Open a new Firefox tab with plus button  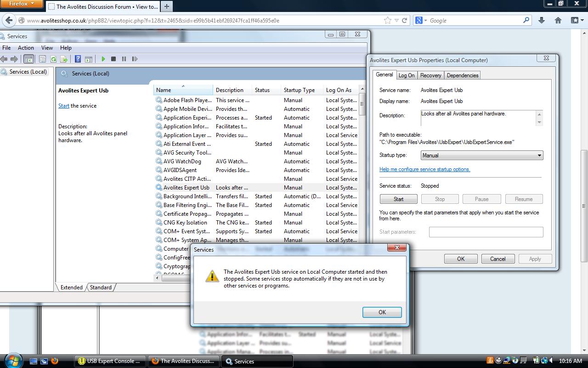point(166,6)
